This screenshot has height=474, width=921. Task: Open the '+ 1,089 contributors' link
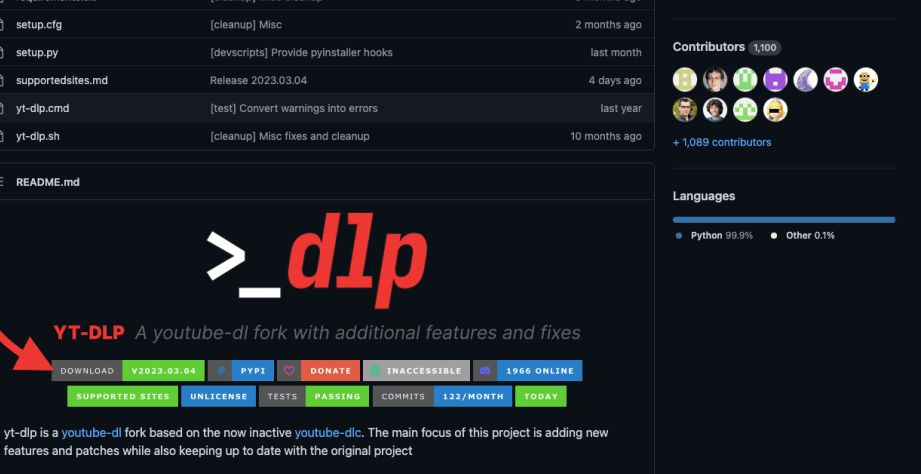(722, 142)
